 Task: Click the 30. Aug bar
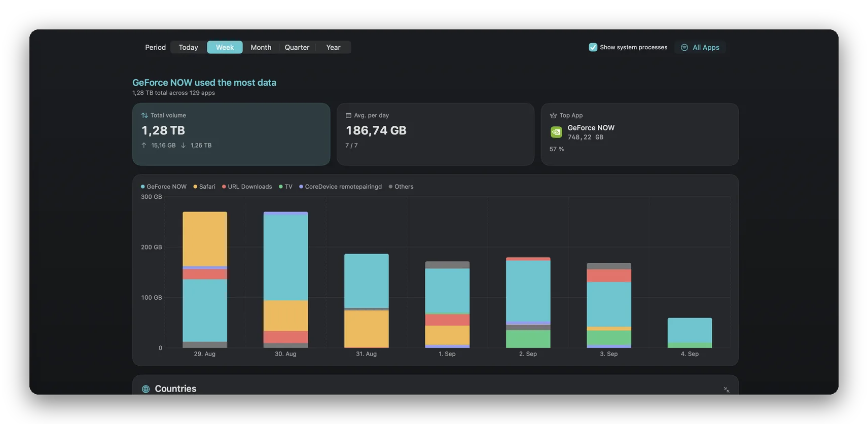285,279
